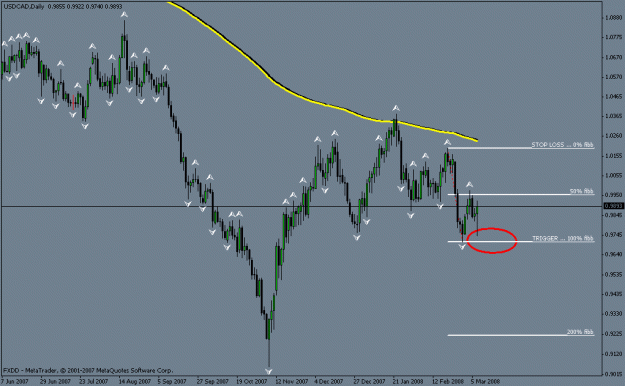Click the 0.9225 price axis label
Image resolution: width=625 pixels, height=386 pixels.
pos(613,334)
